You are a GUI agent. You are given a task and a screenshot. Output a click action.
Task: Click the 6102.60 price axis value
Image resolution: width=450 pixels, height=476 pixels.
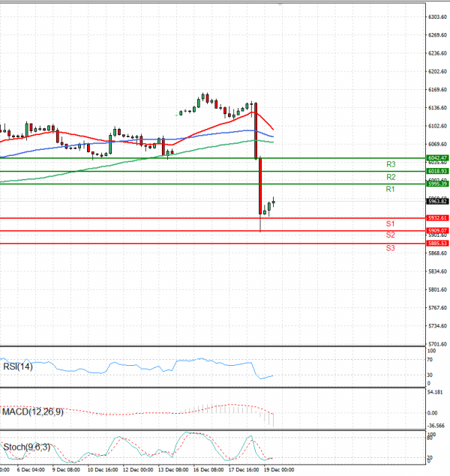tap(437, 126)
